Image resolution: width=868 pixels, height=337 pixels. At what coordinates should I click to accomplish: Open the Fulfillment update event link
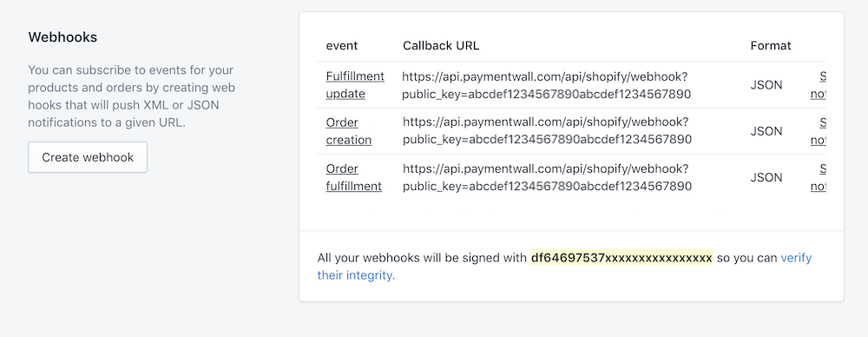[355, 85]
